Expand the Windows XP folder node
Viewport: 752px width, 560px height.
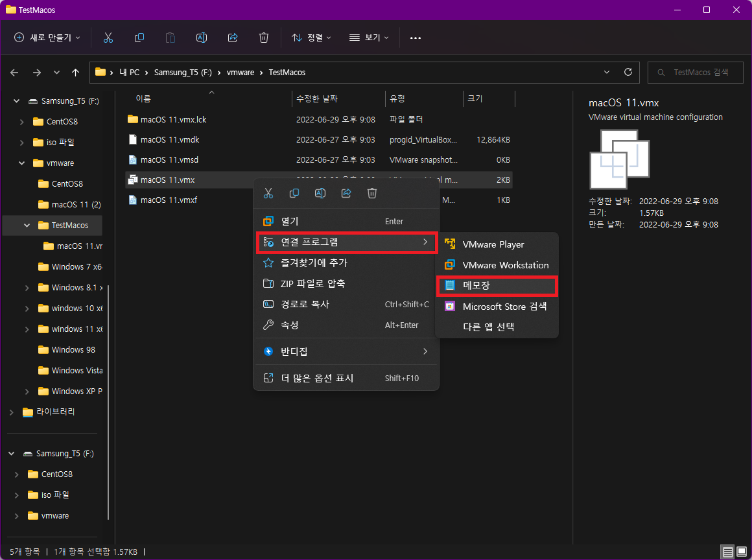click(27, 391)
